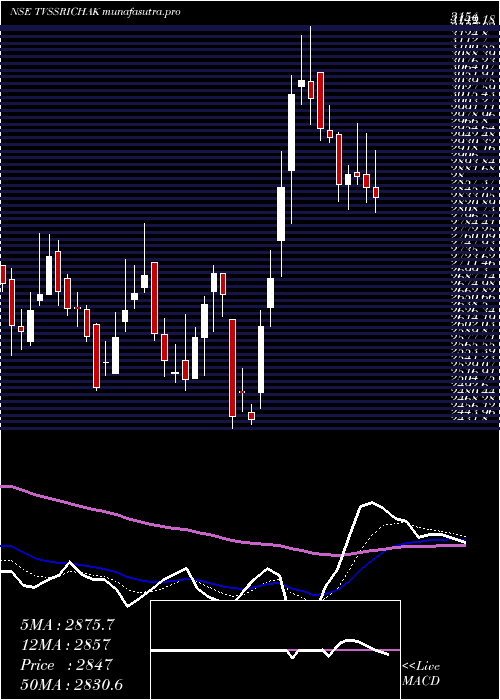The image size is (500, 700).
Task: Select the 5MA : 2875.7 value
Action: tap(68, 625)
